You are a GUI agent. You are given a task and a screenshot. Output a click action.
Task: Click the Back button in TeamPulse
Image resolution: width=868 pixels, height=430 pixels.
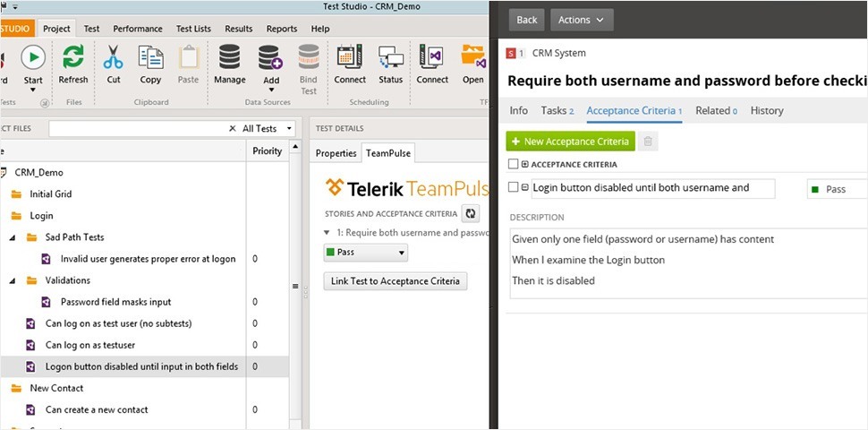[526, 20]
